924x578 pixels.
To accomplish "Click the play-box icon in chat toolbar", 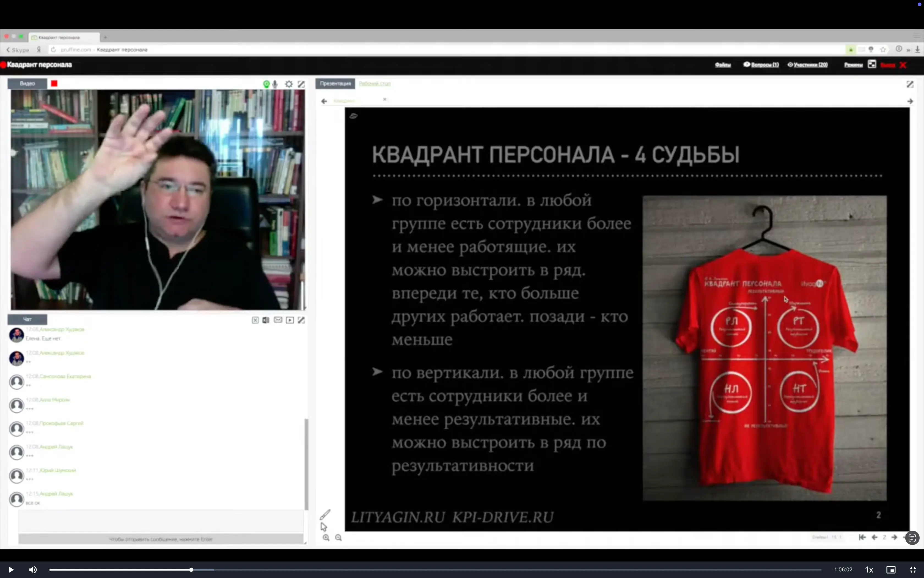I will click(290, 320).
